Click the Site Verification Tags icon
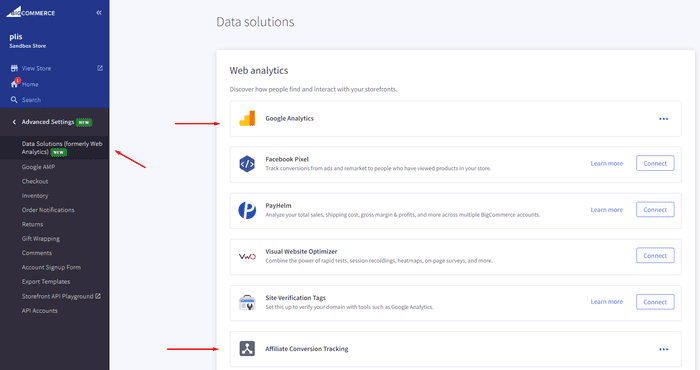This screenshot has width=700, height=370. coord(247,303)
